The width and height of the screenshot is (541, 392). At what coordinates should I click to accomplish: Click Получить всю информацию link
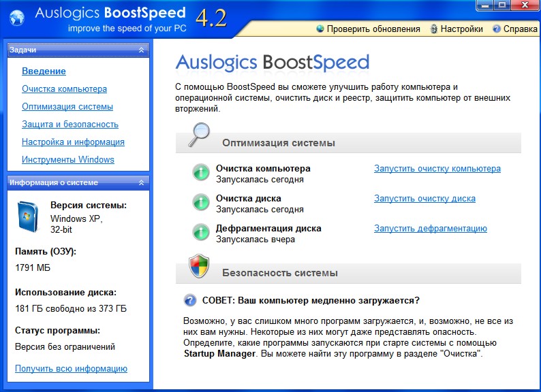tap(71, 369)
